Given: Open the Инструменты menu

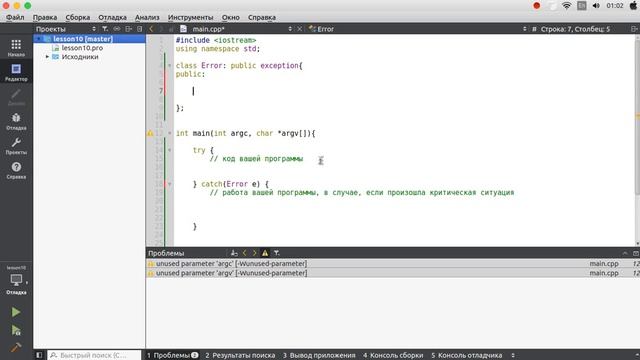Looking at the screenshot, I should [x=191, y=18].
